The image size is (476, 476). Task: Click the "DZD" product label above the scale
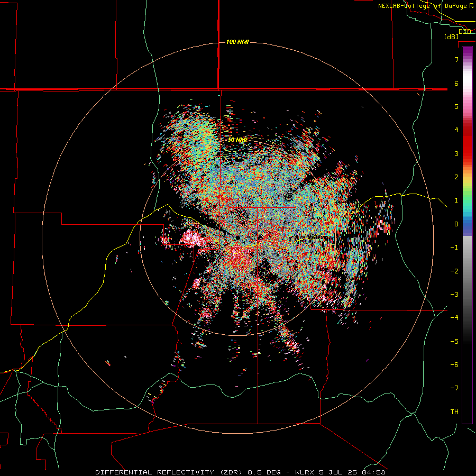[465, 31]
